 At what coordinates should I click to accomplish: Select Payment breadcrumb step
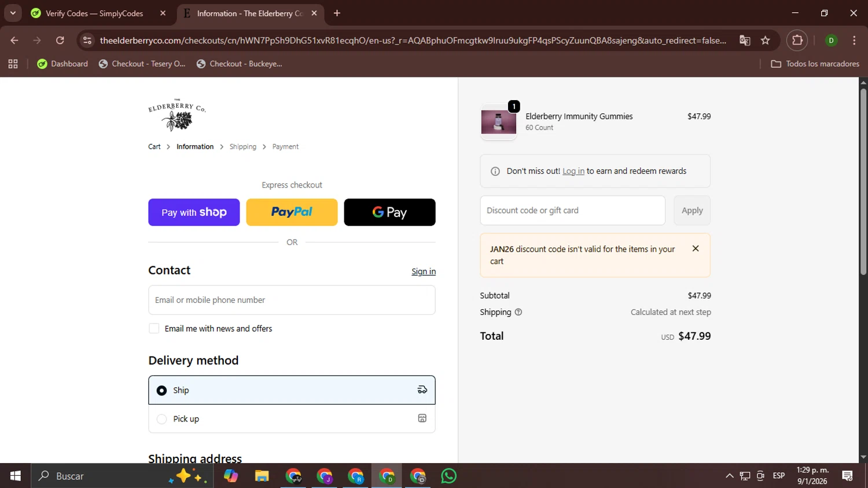point(285,146)
